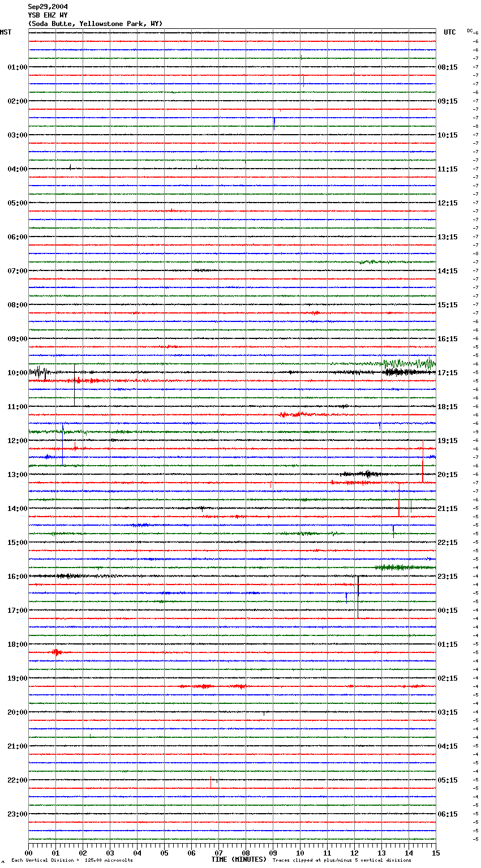This screenshot has width=481, height=868.
Task: Click the 08:15 UTC time label
Action: 448,67
